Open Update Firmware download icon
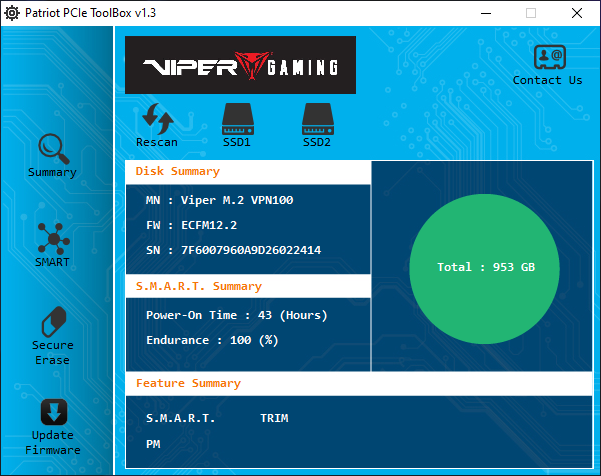This screenshot has width=601, height=476. tap(52, 412)
